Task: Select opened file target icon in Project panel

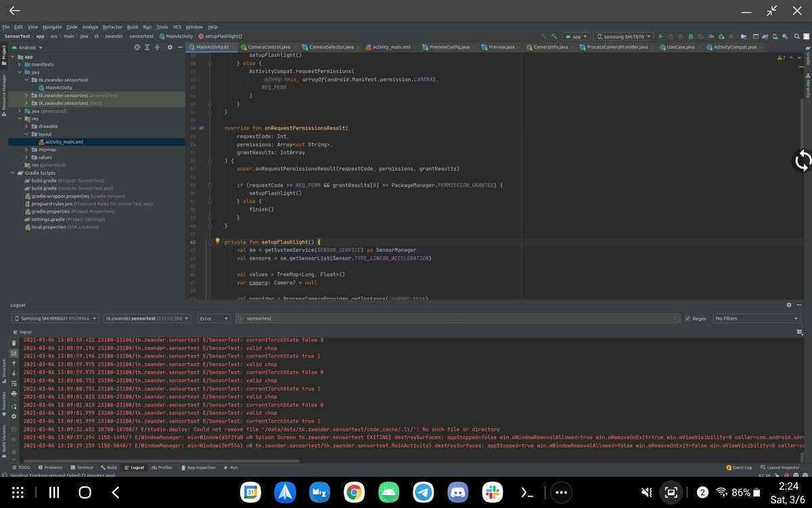Action: coord(137,47)
